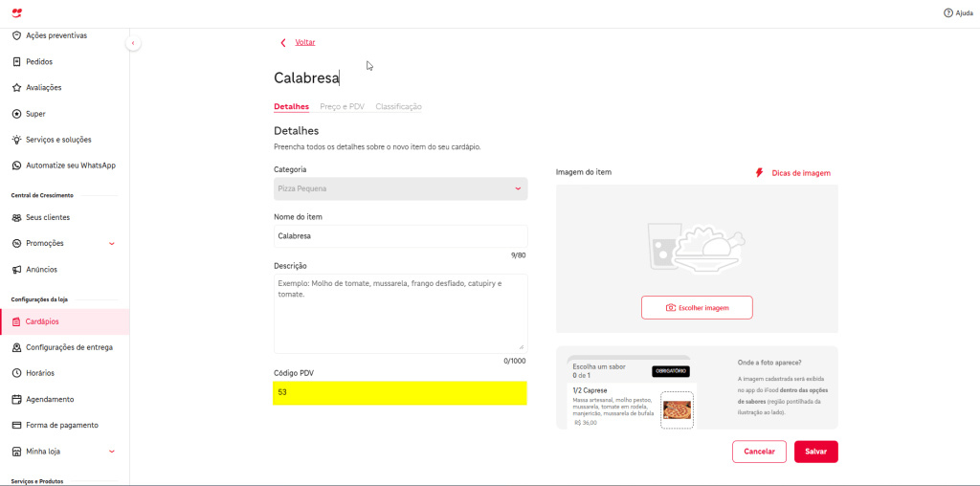The width and height of the screenshot is (980, 486).
Task: Click the Avaliações star icon
Action: pyautogui.click(x=16, y=87)
